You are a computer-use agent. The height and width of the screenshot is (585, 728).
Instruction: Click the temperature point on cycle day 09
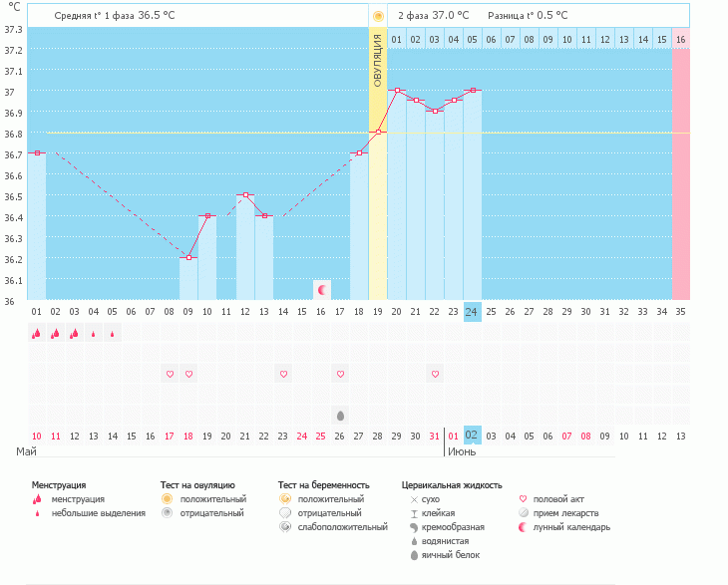(188, 257)
